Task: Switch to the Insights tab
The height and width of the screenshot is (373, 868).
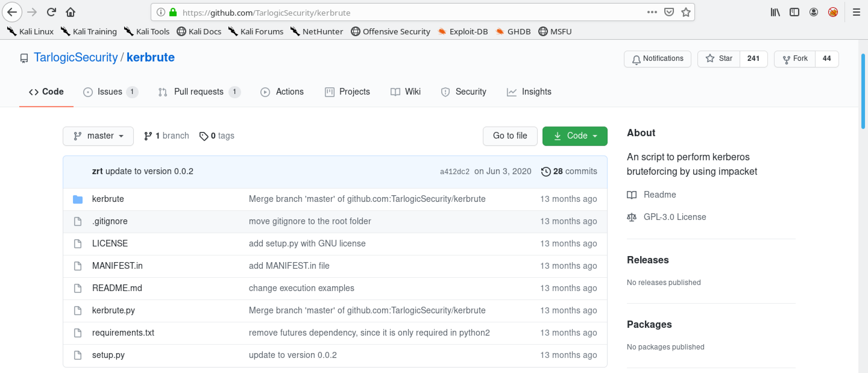Action: coord(529,92)
